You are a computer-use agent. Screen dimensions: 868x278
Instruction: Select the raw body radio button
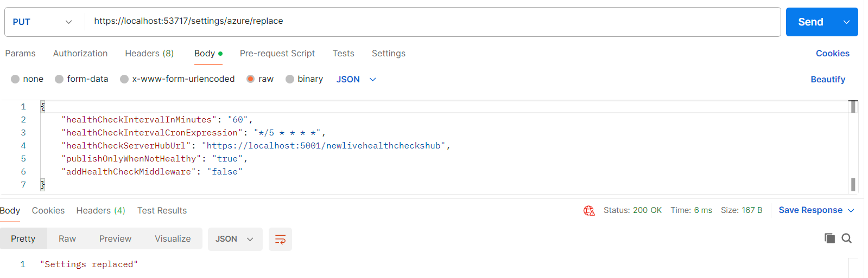point(250,79)
